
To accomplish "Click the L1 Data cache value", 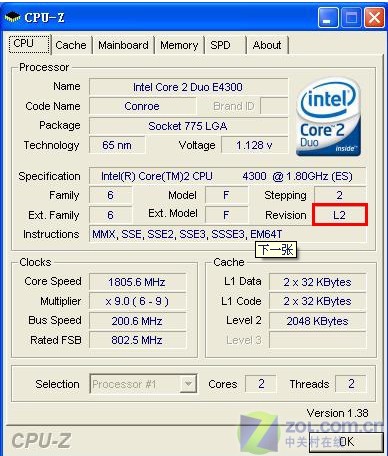I will coord(317,282).
